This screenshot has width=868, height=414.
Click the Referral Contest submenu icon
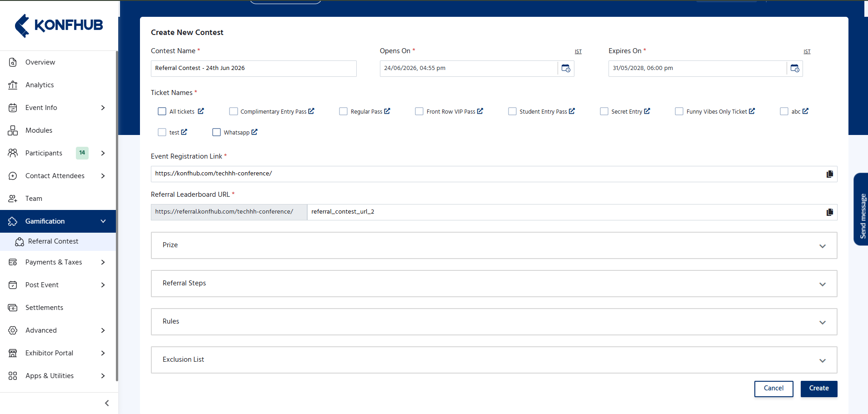pyautogui.click(x=20, y=242)
